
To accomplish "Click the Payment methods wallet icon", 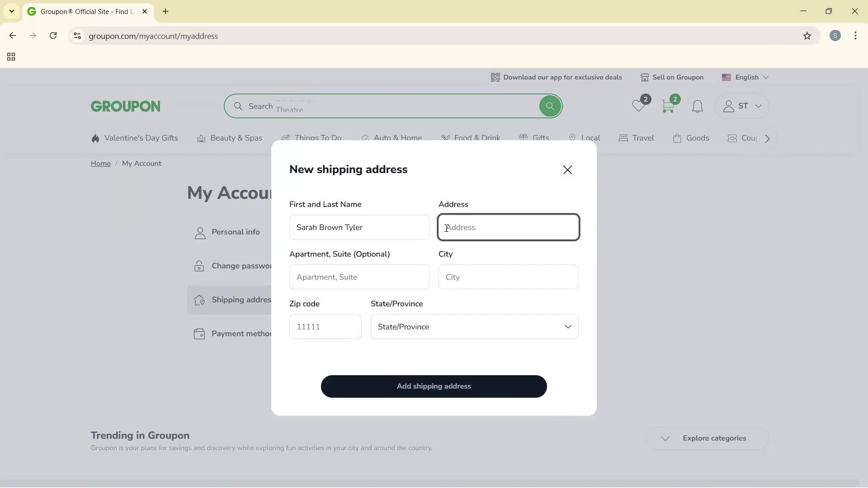I will pyautogui.click(x=199, y=333).
